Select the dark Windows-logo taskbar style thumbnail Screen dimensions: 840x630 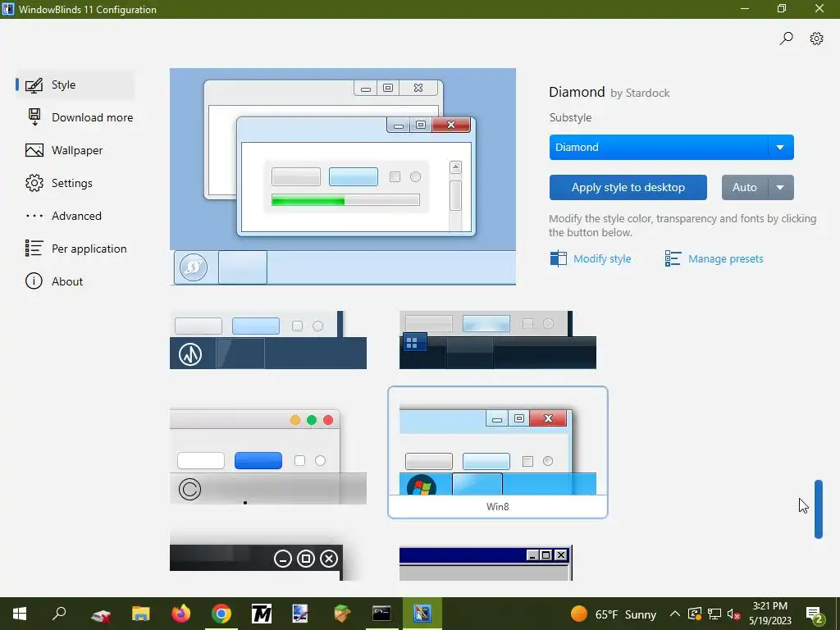pos(498,340)
